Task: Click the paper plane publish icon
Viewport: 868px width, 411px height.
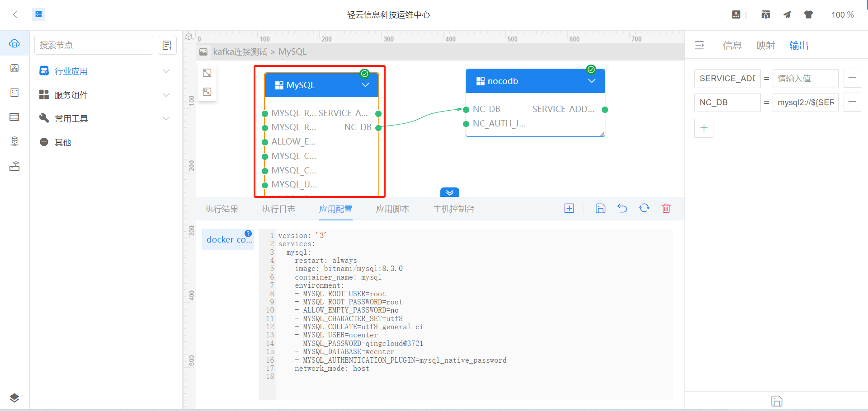Action: [787, 14]
